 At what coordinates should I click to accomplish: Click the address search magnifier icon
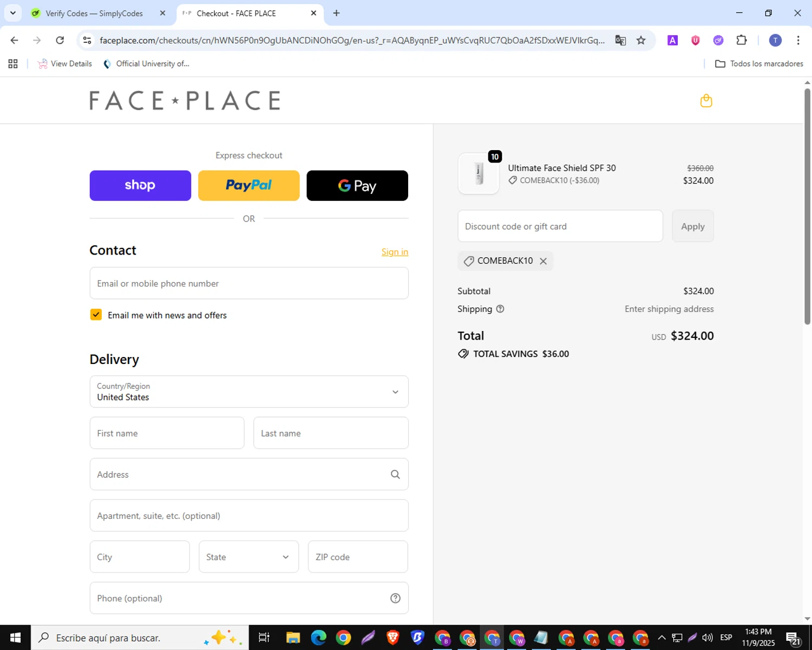coord(395,474)
